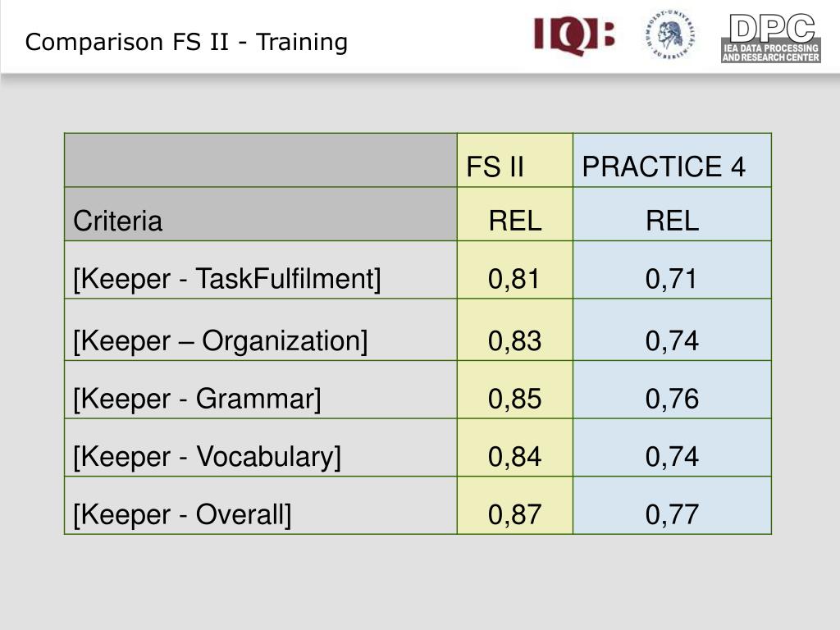840x630 pixels.
Task: Select the slide title Comparison FS II - Training
Action: pos(186,42)
